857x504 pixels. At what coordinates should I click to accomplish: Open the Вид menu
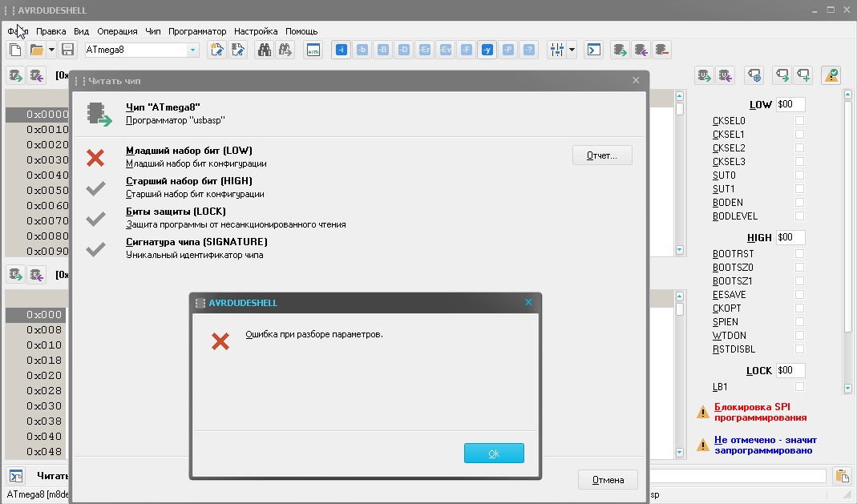coord(82,32)
